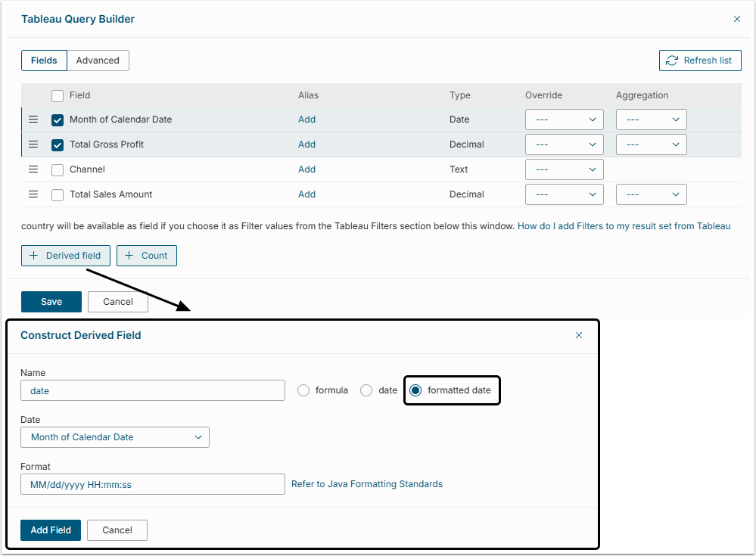Click the Add Field button
Image resolution: width=756 pixels, height=556 pixels.
pos(51,530)
